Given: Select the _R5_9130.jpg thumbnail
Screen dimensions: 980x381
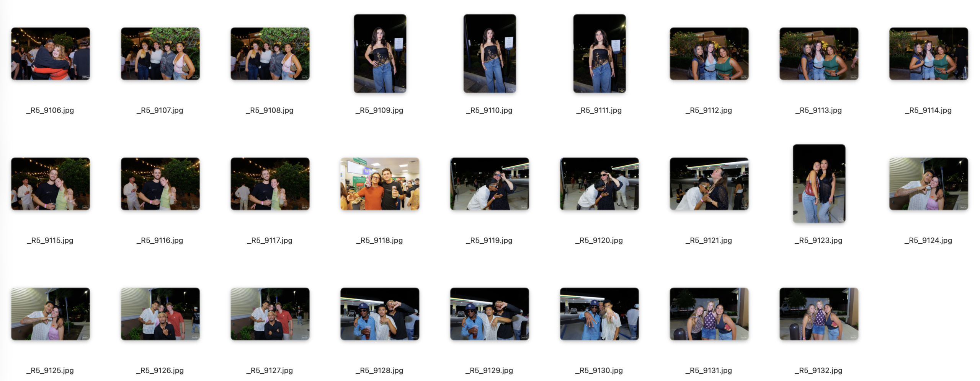Looking at the screenshot, I should [599, 314].
